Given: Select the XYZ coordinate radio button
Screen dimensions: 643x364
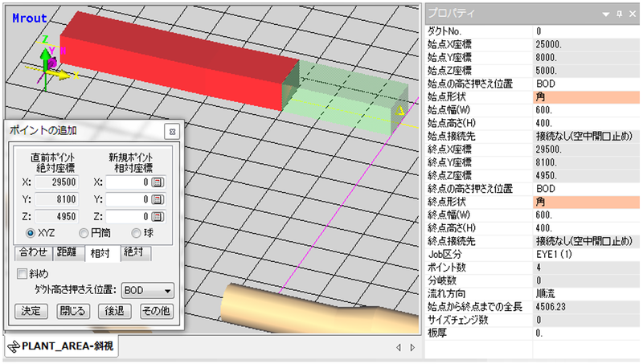Looking at the screenshot, I should click(31, 234).
